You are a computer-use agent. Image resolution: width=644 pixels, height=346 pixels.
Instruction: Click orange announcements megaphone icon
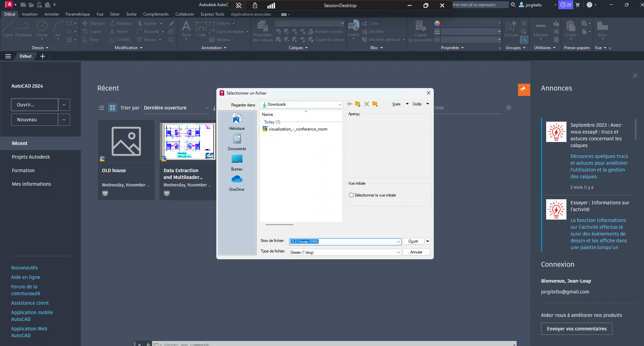pyautogui.click(x=524, y=89)
